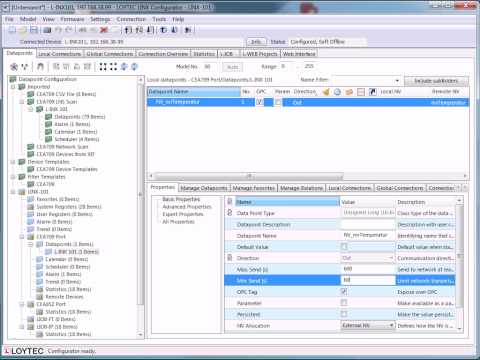The height and width of the screenshot is (360, 480).
Task: Collapse the CEA709 Port tree node
Action: 22,237
